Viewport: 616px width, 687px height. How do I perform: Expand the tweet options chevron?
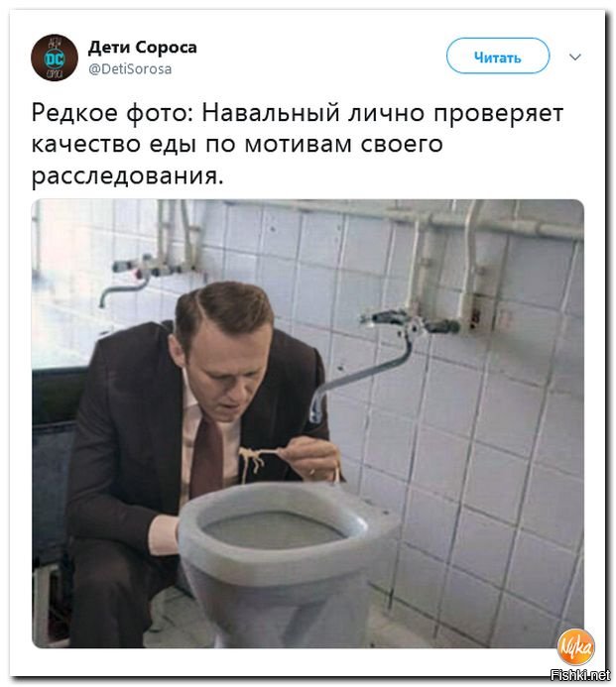click(574, 57)
